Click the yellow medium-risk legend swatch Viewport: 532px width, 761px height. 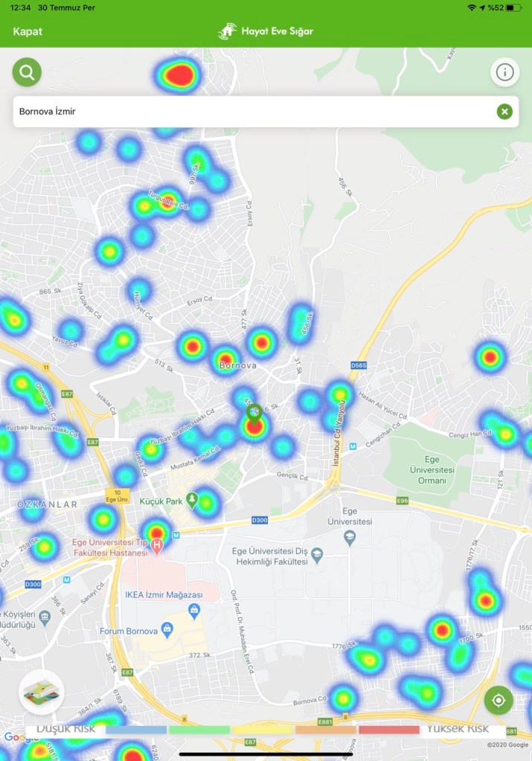pyautogui.click(x=262, y=730)
